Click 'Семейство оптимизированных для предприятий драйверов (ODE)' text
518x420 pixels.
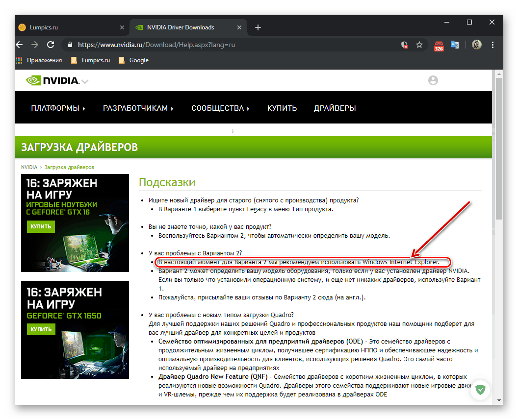point(260,341)
